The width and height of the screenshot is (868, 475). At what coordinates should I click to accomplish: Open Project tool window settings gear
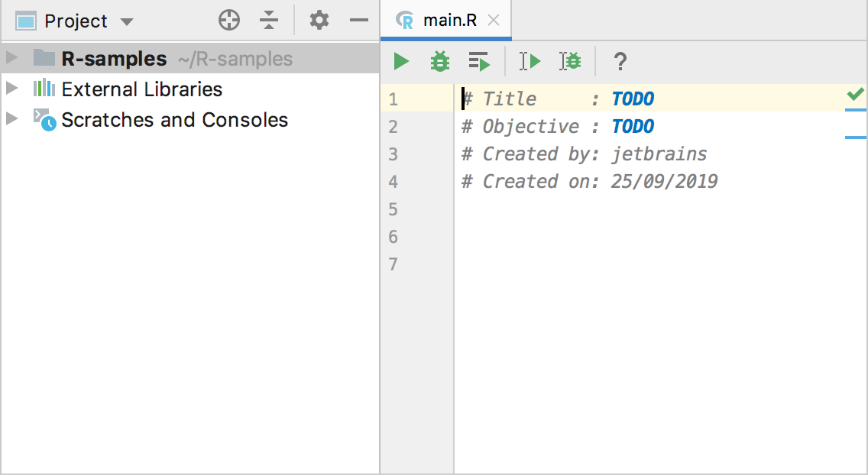point(319,20)
